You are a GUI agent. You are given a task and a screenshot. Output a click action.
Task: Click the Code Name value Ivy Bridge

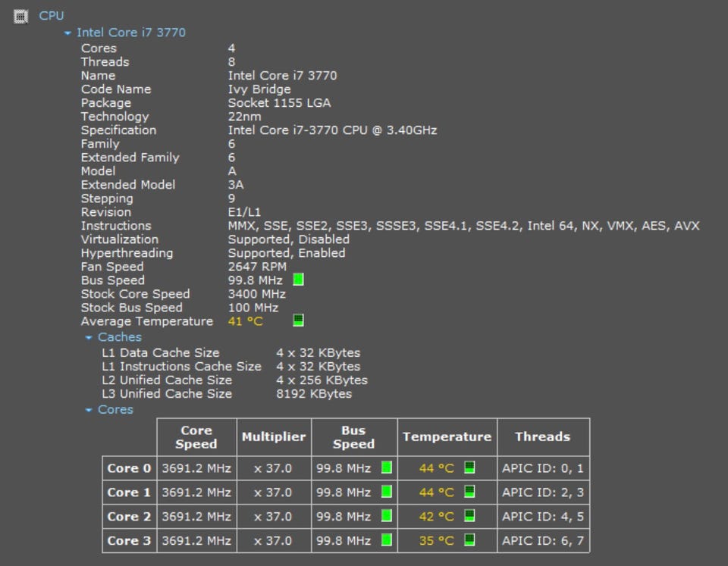(259, 89)
